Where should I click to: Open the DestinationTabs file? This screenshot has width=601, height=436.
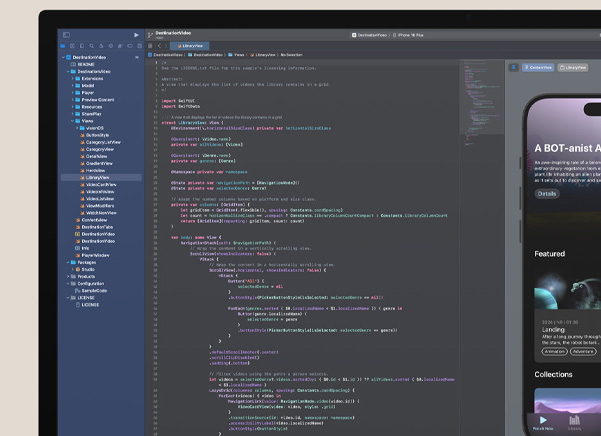coord(94,227)
